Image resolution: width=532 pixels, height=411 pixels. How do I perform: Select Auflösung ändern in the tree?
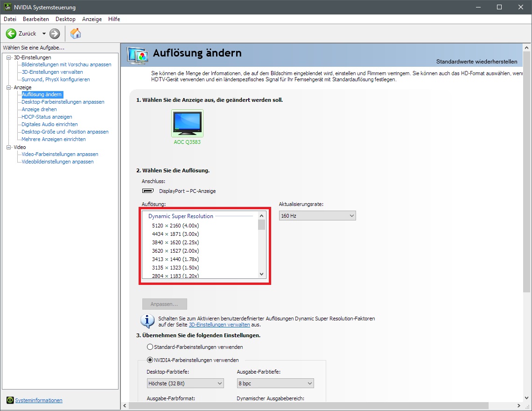(x=42, y=94)
